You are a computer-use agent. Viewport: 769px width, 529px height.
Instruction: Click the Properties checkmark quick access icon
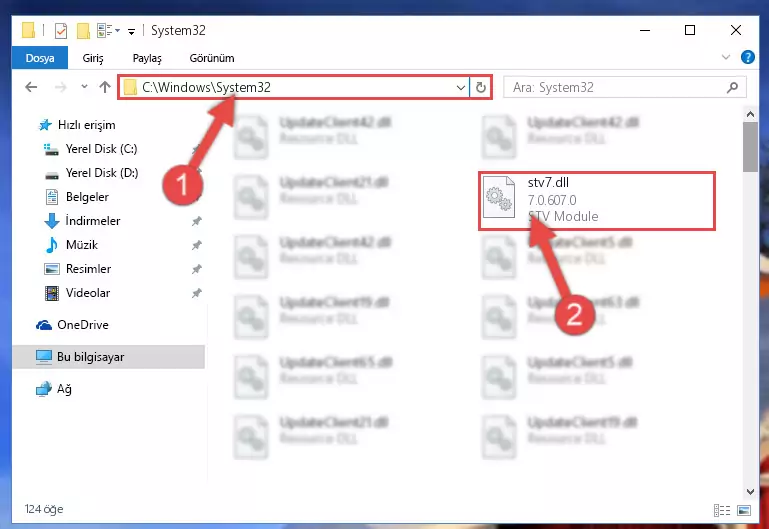(x=61, y=30)
